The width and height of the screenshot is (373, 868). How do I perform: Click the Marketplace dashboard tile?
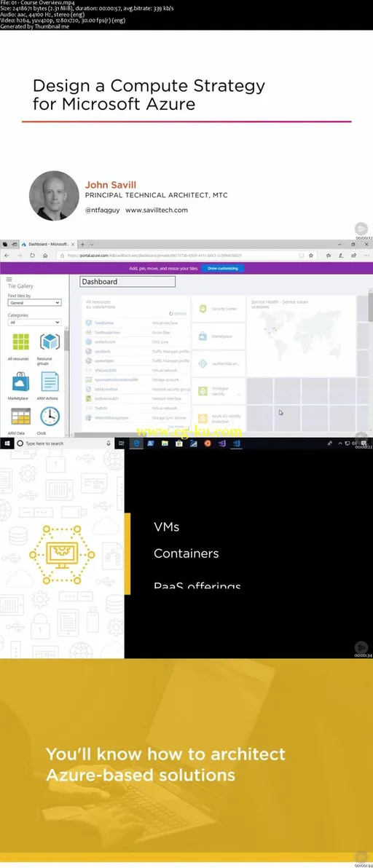coord(219,336)
